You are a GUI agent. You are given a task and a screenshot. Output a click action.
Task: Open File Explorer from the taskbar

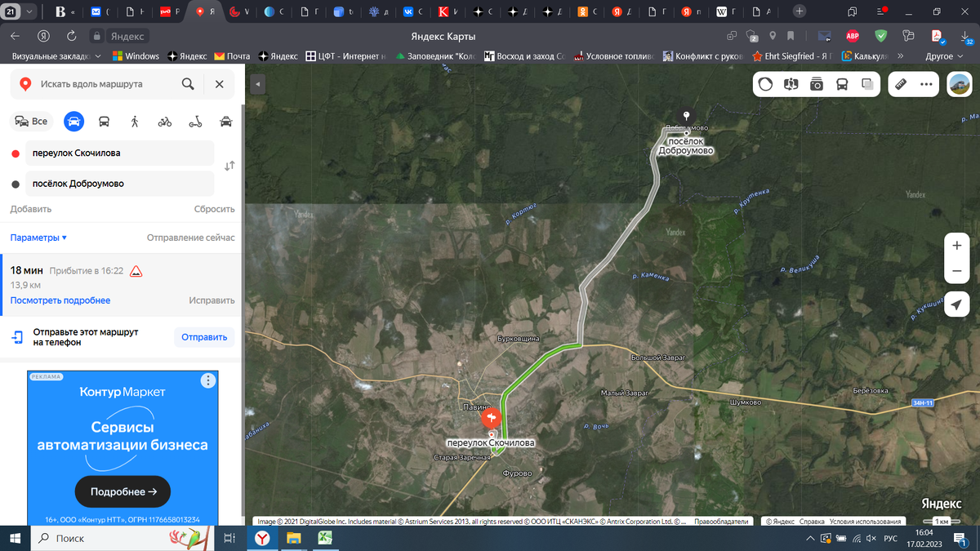pos(294,538)
